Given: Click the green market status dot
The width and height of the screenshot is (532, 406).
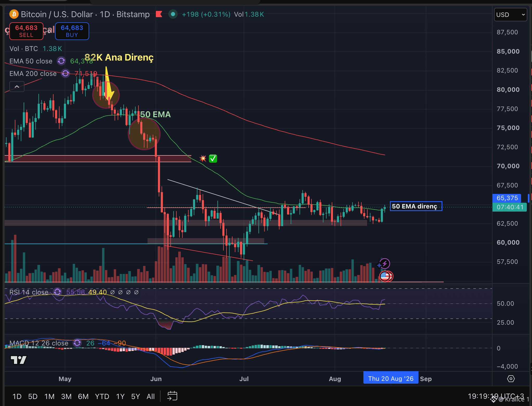Looking at the screenshot, I should click(x=173, y=14).
